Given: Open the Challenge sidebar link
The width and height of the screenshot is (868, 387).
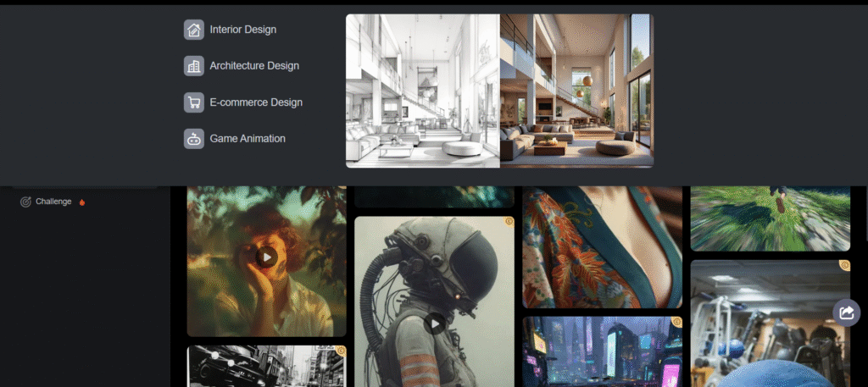Looking at the screenshot, I should tap(53, 202).
